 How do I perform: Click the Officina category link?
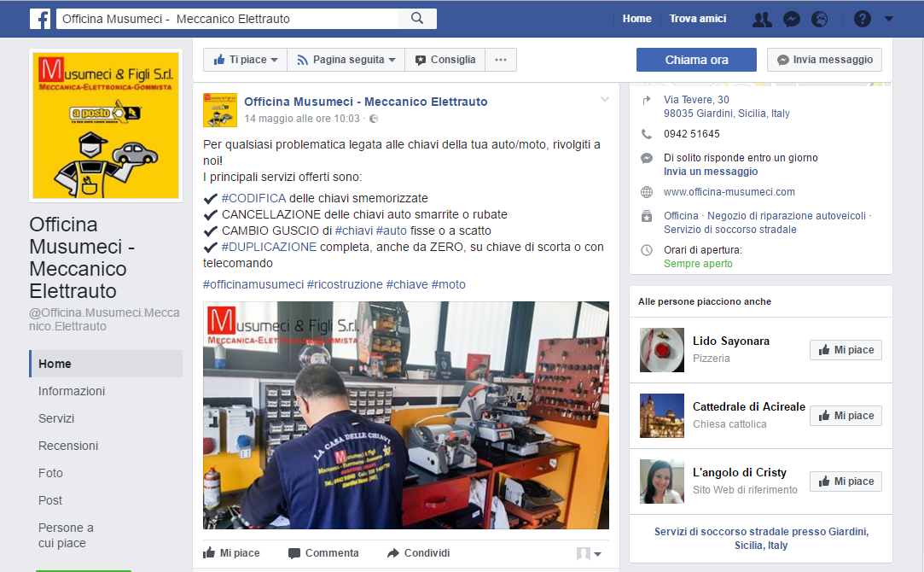coord(681,216)
